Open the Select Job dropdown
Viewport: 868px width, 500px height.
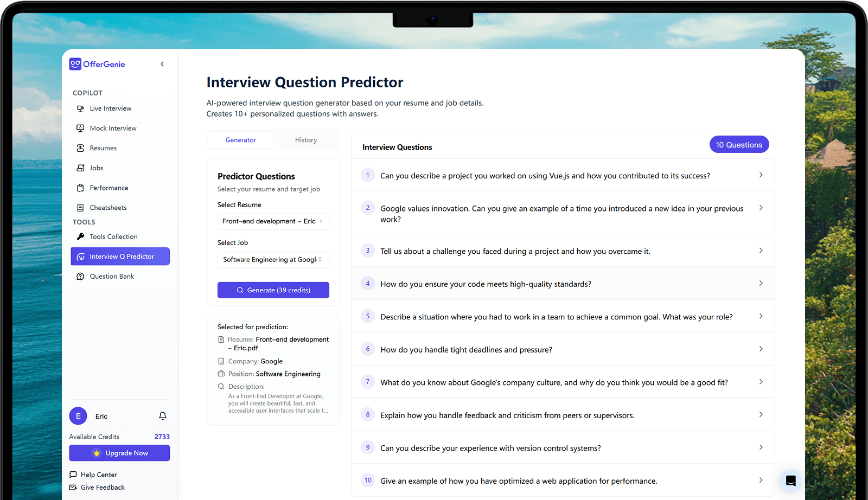click(273, 260)
